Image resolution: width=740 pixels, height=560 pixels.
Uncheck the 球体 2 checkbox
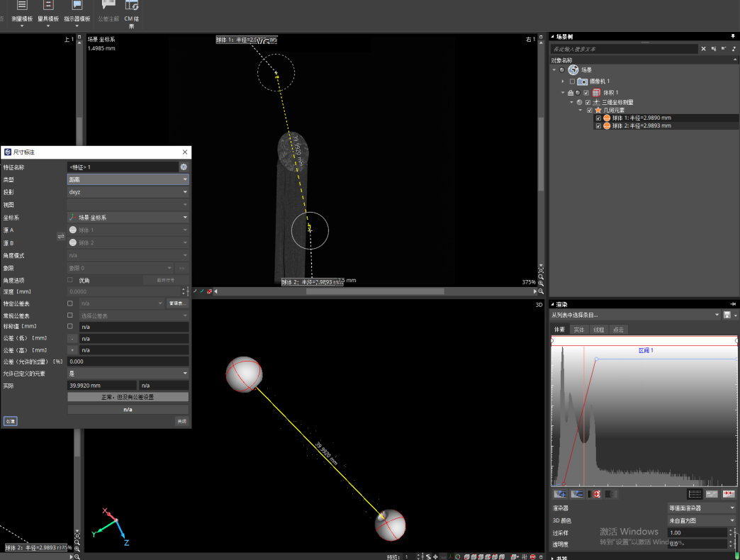[598, 126]
